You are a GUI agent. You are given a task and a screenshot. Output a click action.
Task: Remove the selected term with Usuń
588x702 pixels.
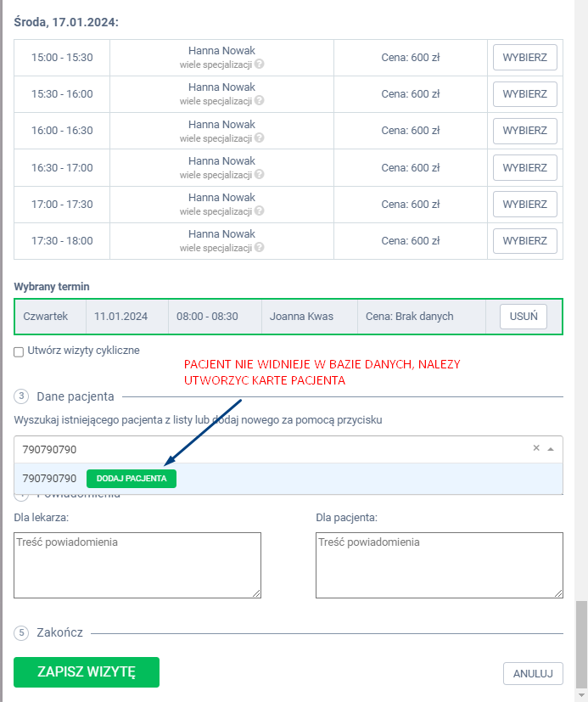click(x=523, y=317)
